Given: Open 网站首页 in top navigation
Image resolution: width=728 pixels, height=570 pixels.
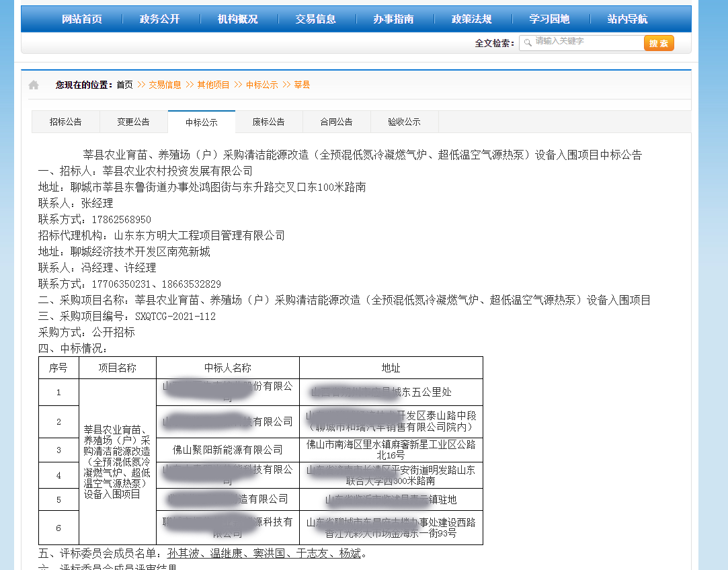Looking at the screenshot, I should (x=82, y=19).
